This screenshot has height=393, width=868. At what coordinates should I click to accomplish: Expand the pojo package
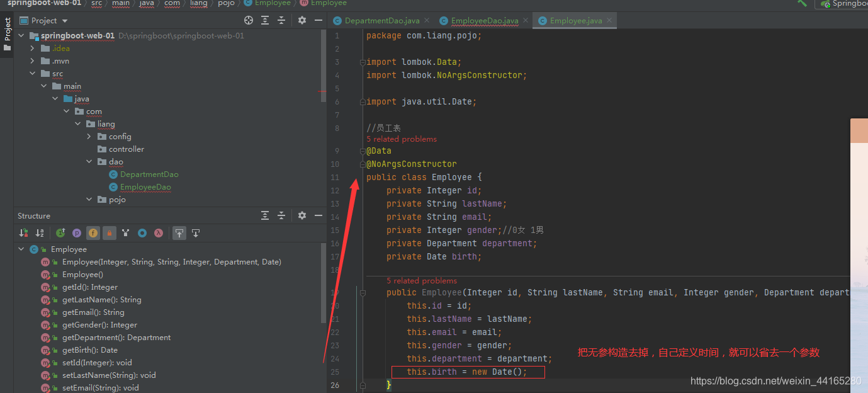click(89, 200)
